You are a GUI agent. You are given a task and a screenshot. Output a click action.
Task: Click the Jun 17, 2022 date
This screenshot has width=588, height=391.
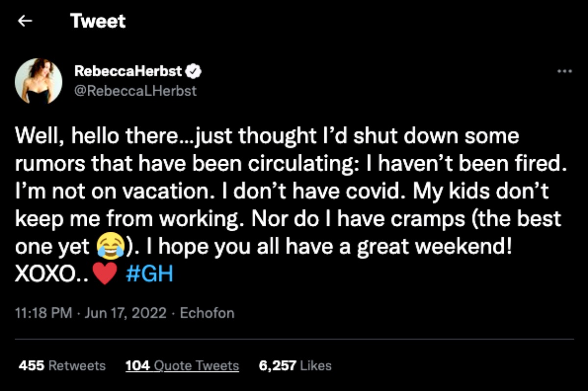tap(125, 313)
